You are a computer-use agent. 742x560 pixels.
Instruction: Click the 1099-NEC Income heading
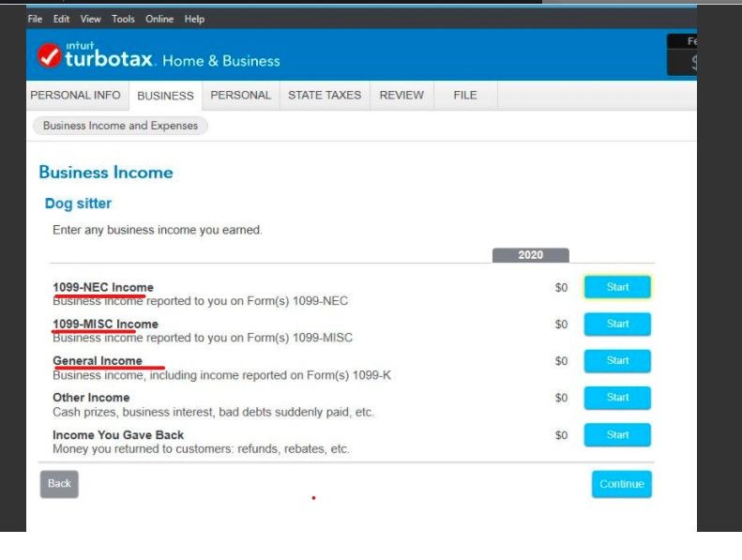(103, 287)
